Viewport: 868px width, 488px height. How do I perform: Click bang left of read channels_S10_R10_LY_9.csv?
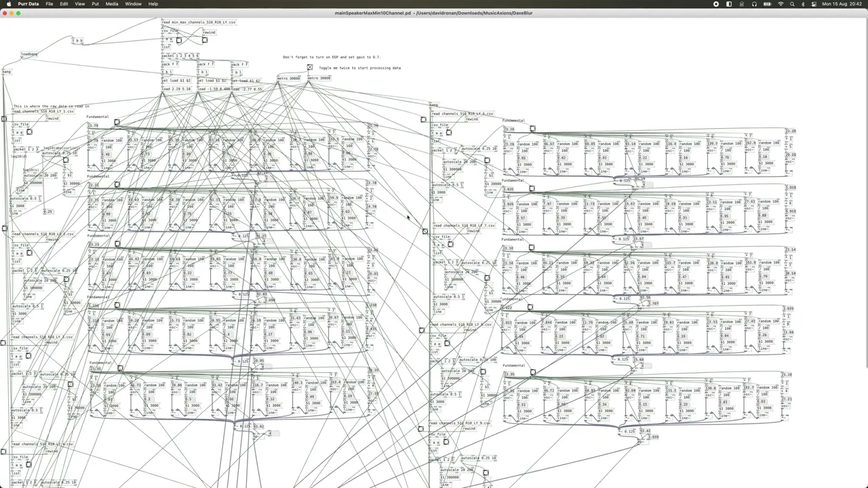[420, 428]
